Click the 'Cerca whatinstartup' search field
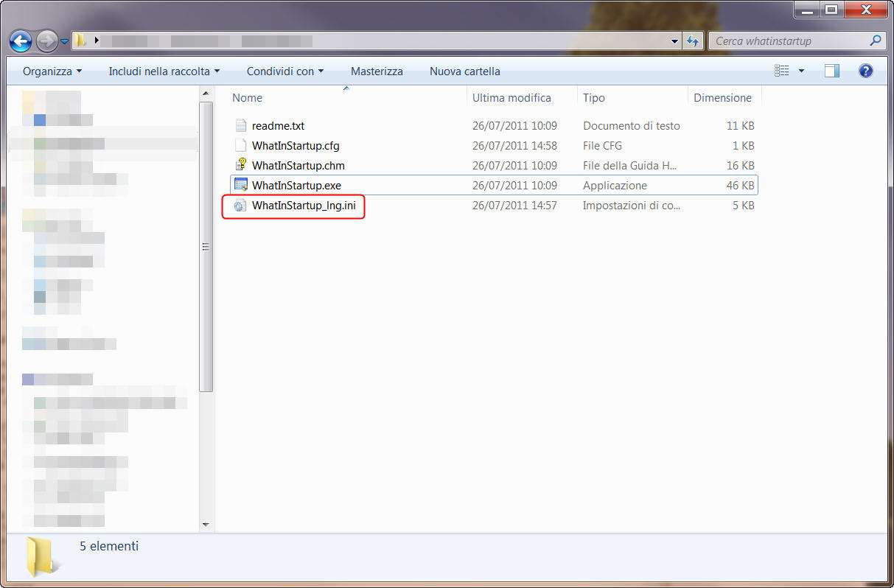The width and height of the screenshot is (894, 588). [x=796, y=41]
